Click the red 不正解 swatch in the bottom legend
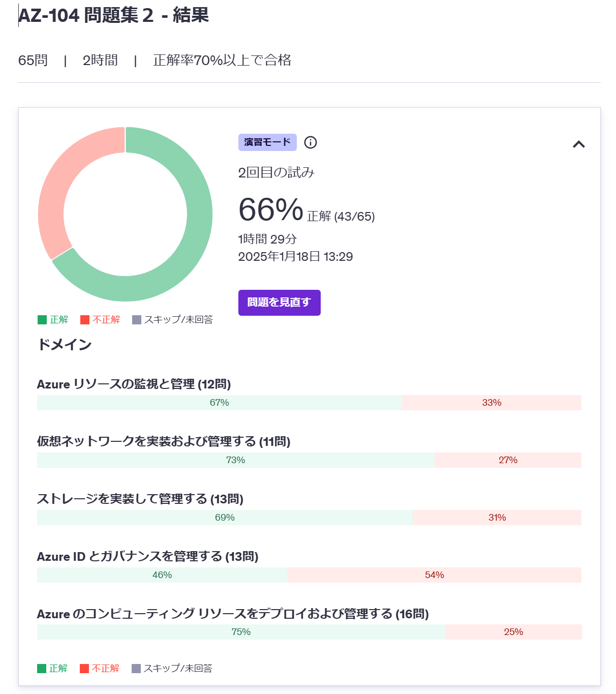 click(x=84, y=669)
